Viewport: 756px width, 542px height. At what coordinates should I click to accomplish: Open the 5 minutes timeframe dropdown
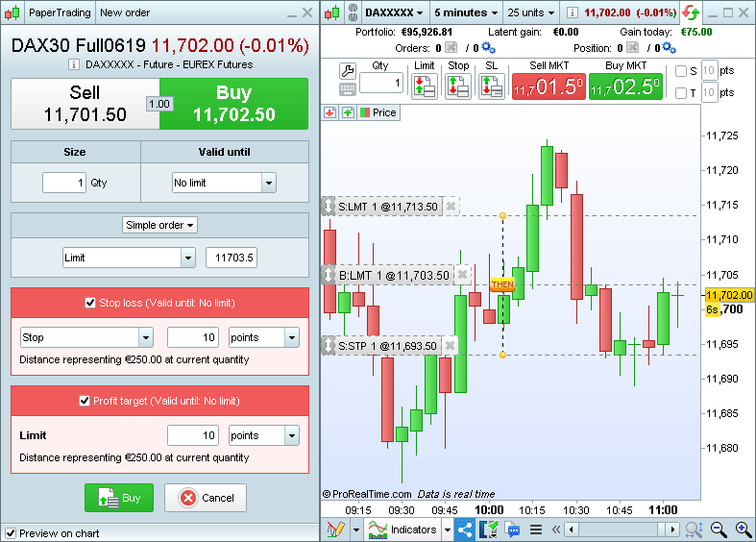466,12
